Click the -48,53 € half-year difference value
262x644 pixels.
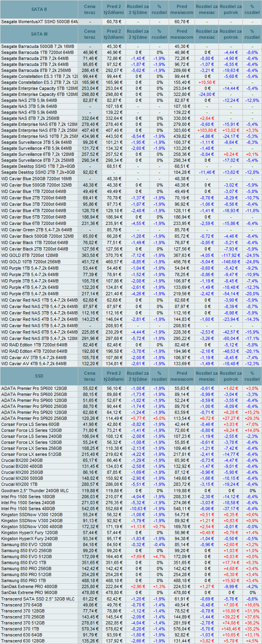pos(230,351)
